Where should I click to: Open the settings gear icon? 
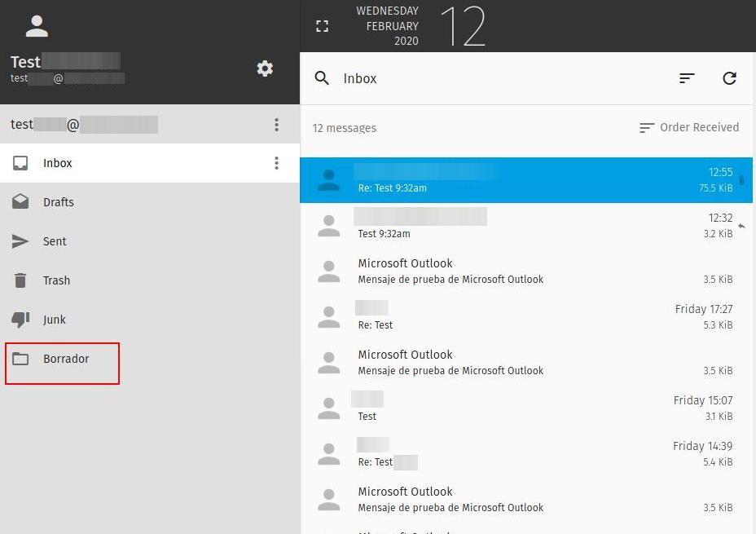(x=265, y=68)
